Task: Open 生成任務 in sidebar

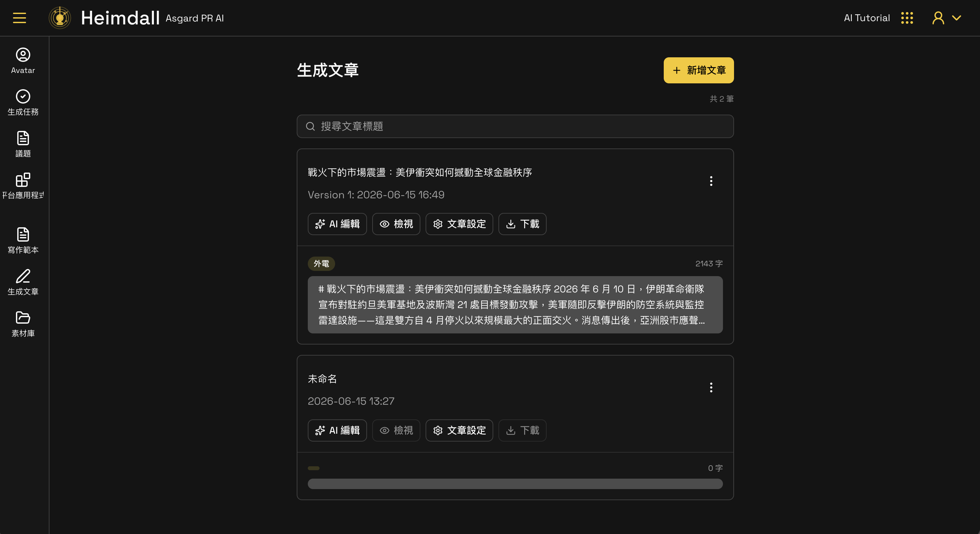Action: point(23,102)
